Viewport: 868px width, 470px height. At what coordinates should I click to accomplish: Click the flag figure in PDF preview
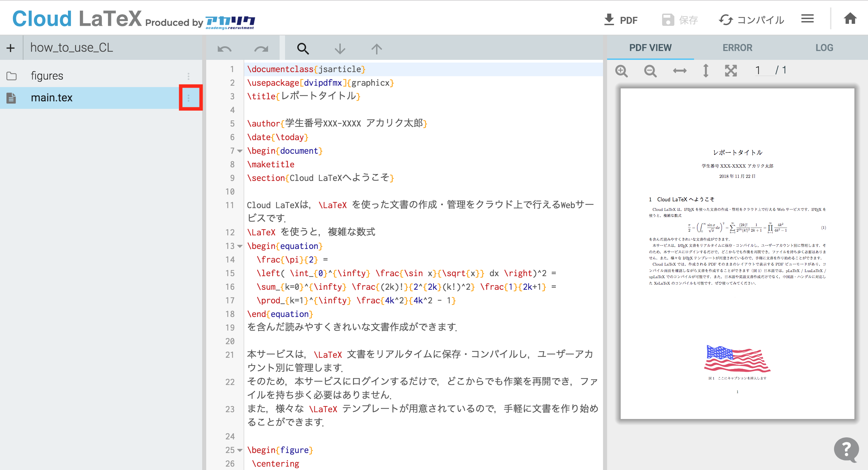coord(737,359)
